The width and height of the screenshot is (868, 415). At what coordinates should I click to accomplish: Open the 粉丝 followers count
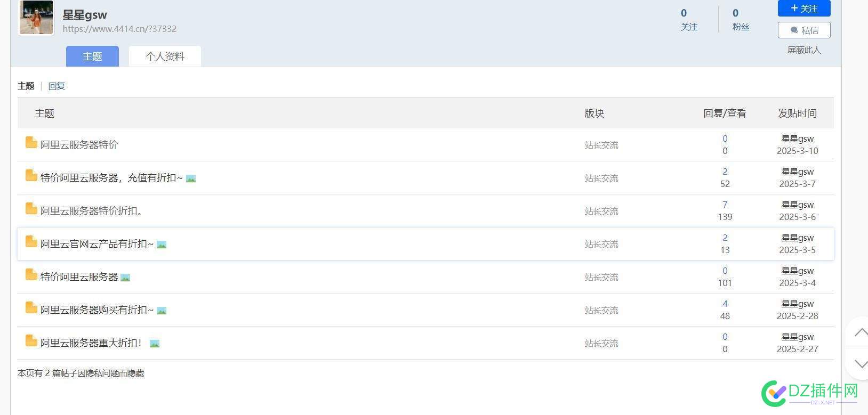point(741,20)
